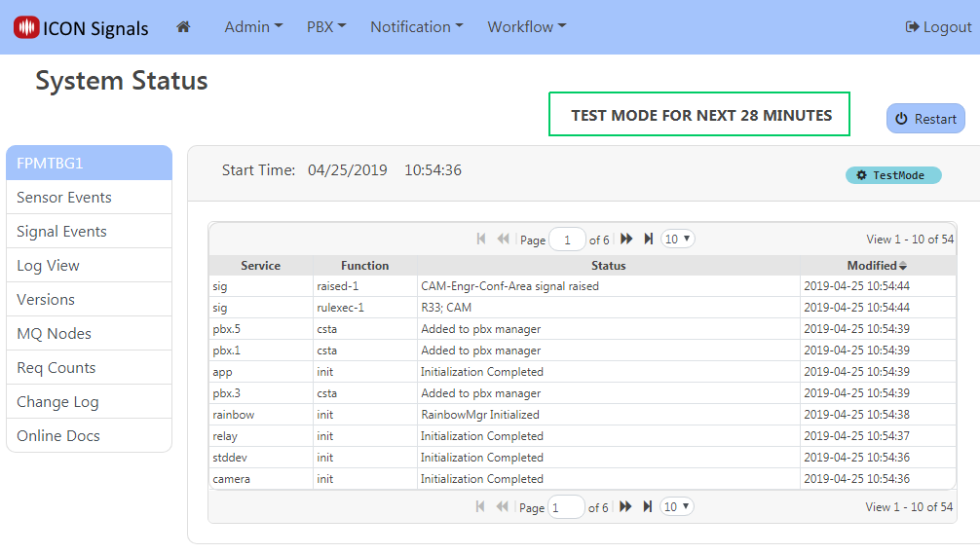Select the 'R33; CAM' status cell
The width and height of the screenshot is (980, 554).
(609, 308)
